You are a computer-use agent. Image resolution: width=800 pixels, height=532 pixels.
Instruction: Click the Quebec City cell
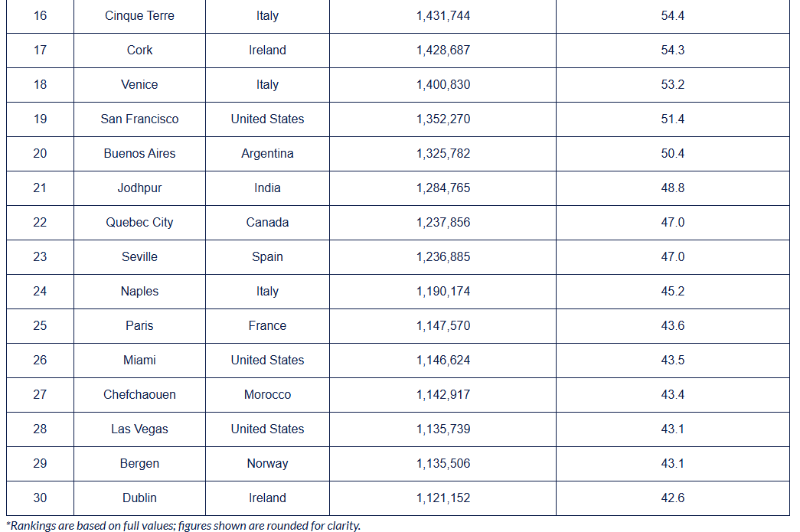[139, 222]
